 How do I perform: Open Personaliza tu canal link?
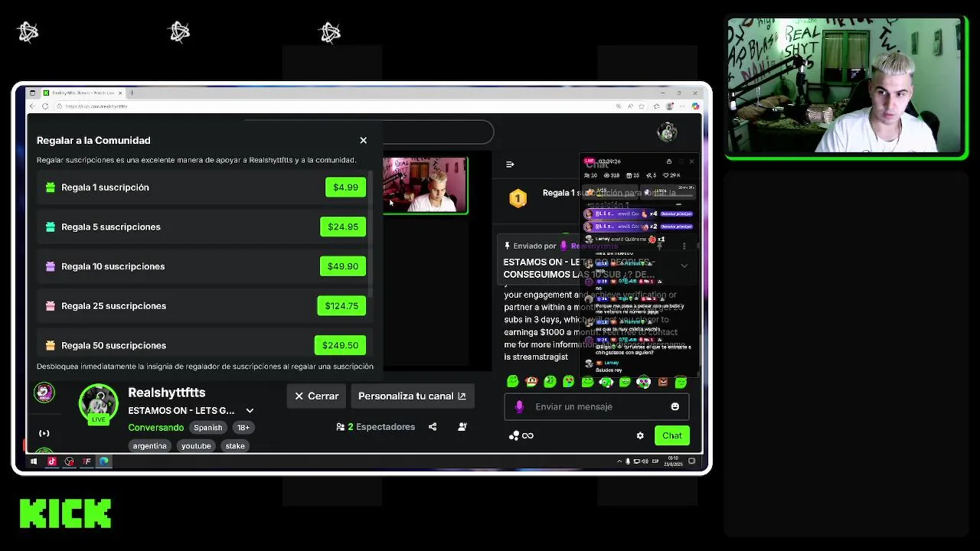pyautogui.click(x=412, y=396)
